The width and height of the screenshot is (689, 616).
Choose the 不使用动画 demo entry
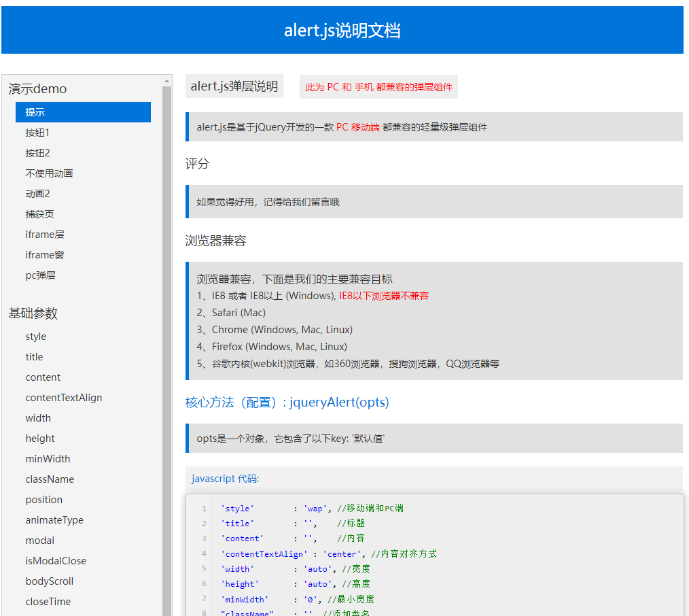pos(49,173)
